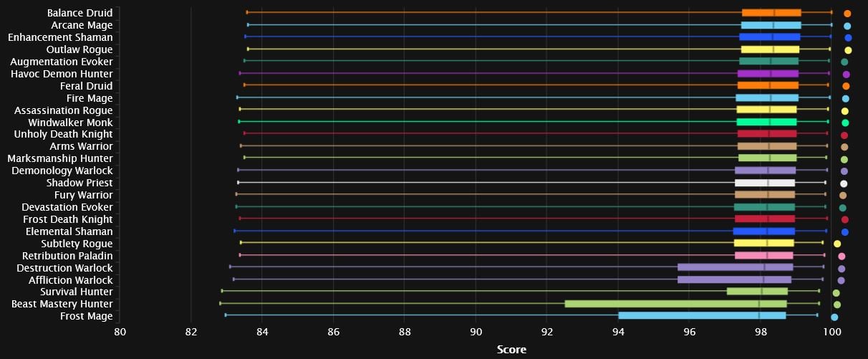Select the Unholy Death Knight label

click(x=63, y=134)
